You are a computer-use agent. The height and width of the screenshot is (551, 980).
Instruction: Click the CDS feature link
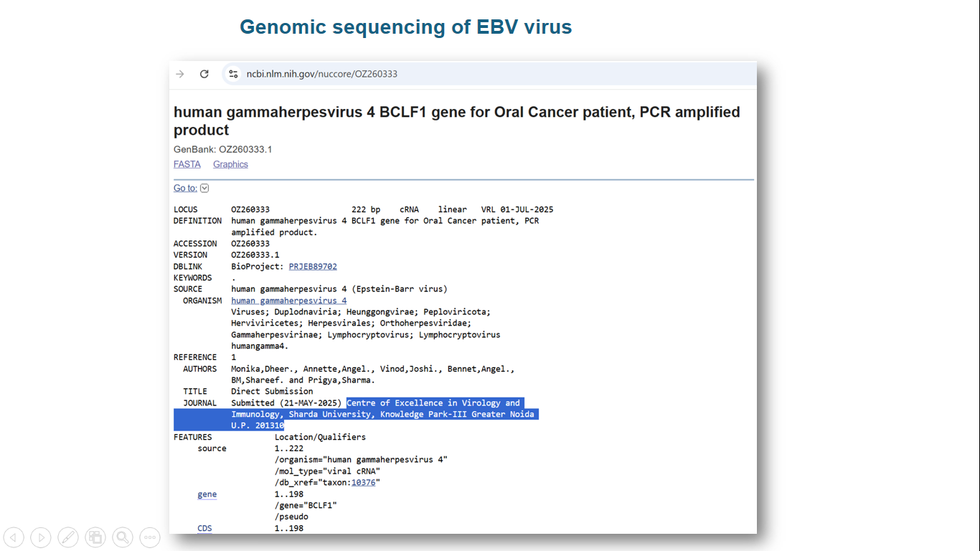[204, 529]
